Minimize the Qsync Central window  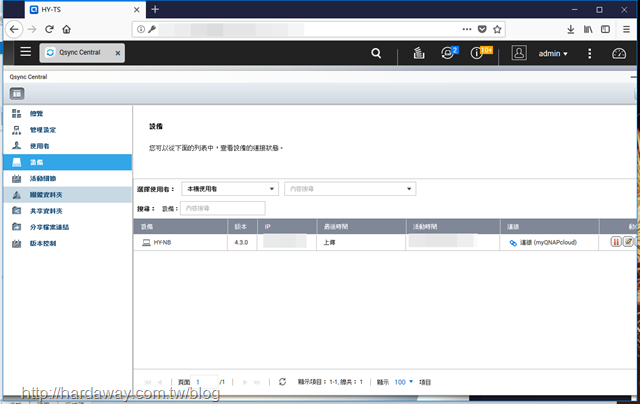coord(633,77)
